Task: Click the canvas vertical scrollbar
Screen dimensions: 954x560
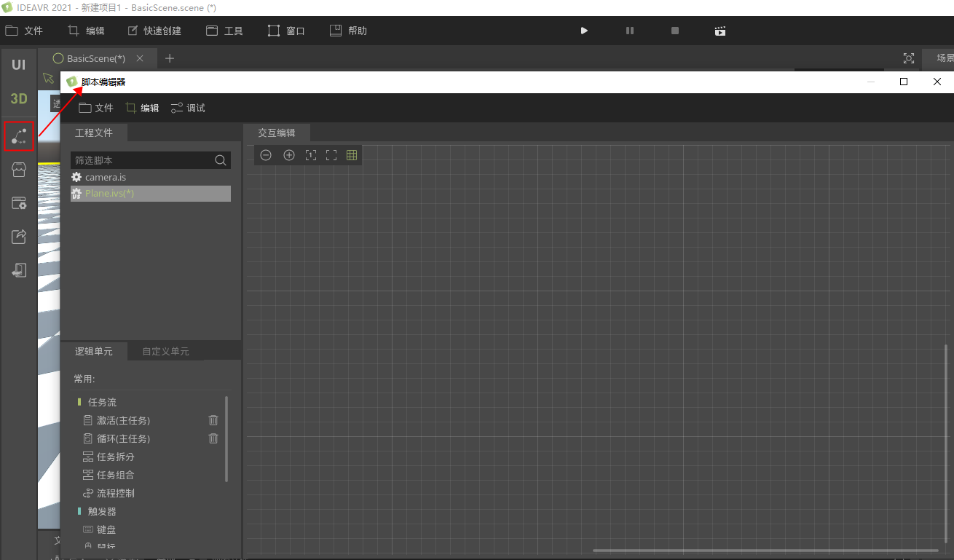Action: (x=946, y=446)
